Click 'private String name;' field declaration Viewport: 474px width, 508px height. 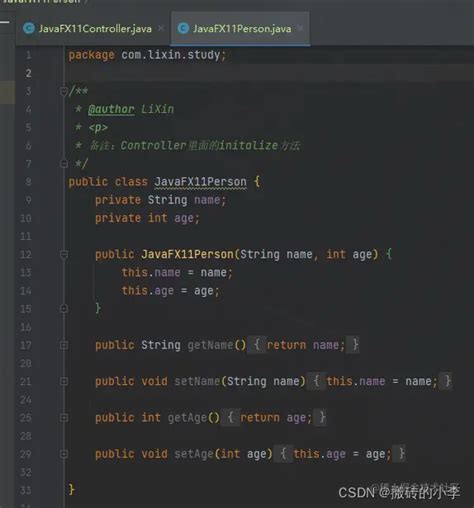[x=160, y=200]
